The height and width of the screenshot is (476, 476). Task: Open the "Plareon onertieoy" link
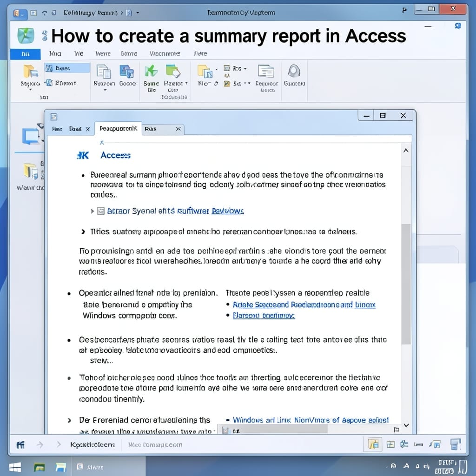(x=264, y=316)
